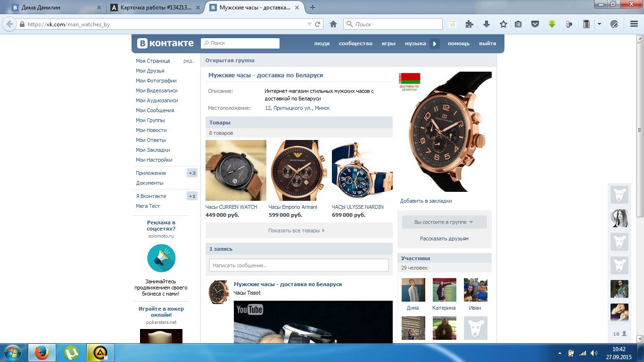Screen dimensions: 644x362
Task: Open the URL history dropdown arrow
Action: 309,24
